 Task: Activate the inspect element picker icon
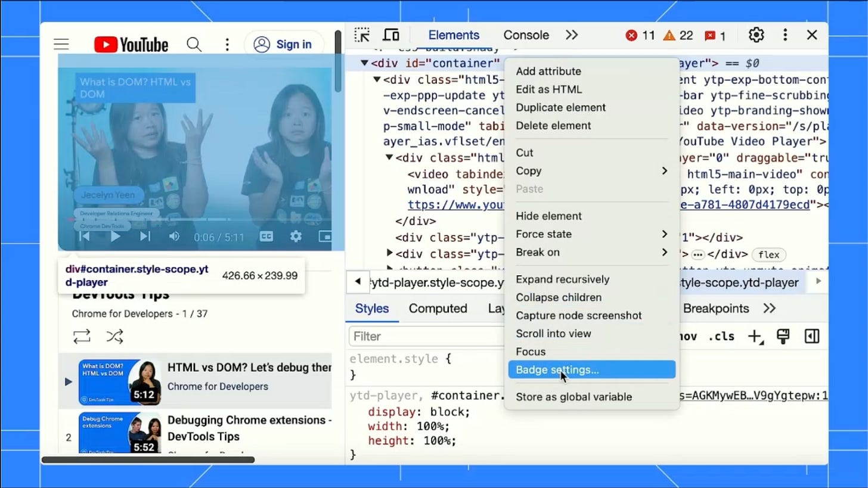(x=362, y=35)
